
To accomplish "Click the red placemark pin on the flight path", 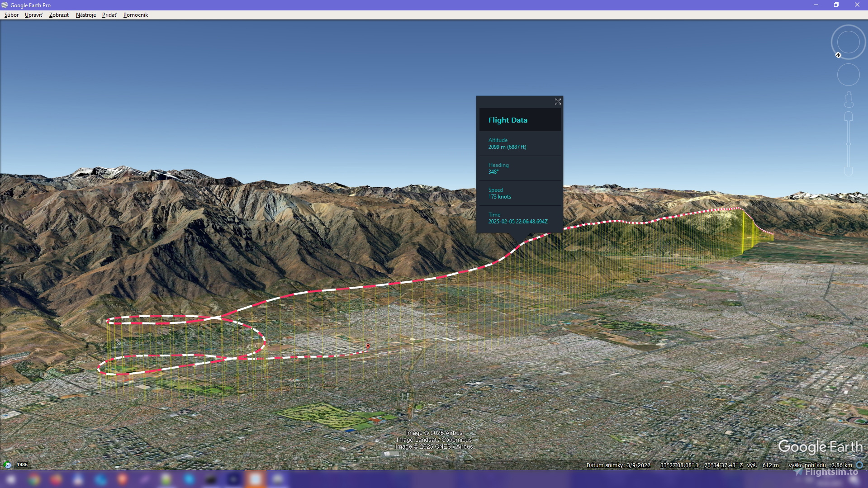I will point(368,346).
